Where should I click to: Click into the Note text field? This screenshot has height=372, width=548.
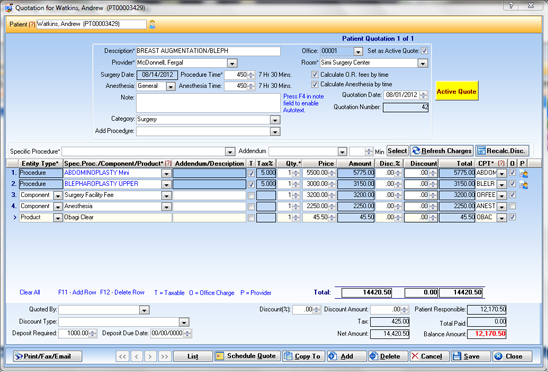(x=208, y=103)
